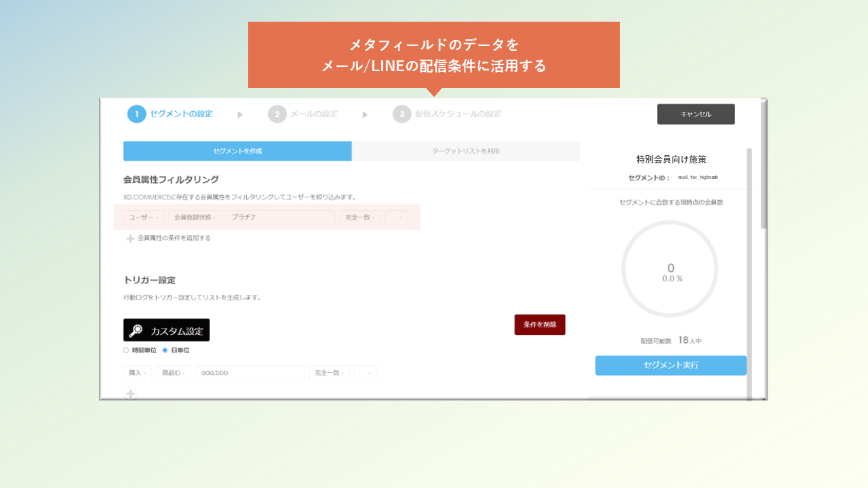Open the 購入 dropdown
The height and width of the screenshot is (488, 868).
click(x=138, y=373)
